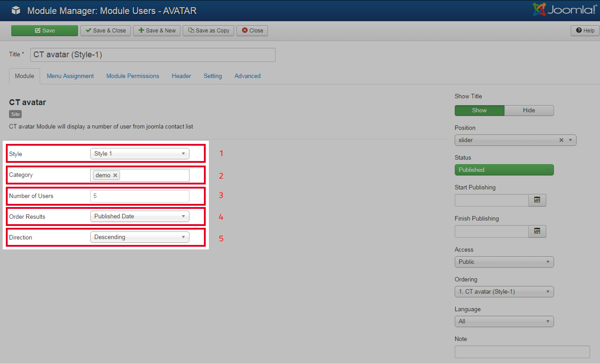Click the Title input field
This screenshot has height=364, width=600.
(153, 55)
